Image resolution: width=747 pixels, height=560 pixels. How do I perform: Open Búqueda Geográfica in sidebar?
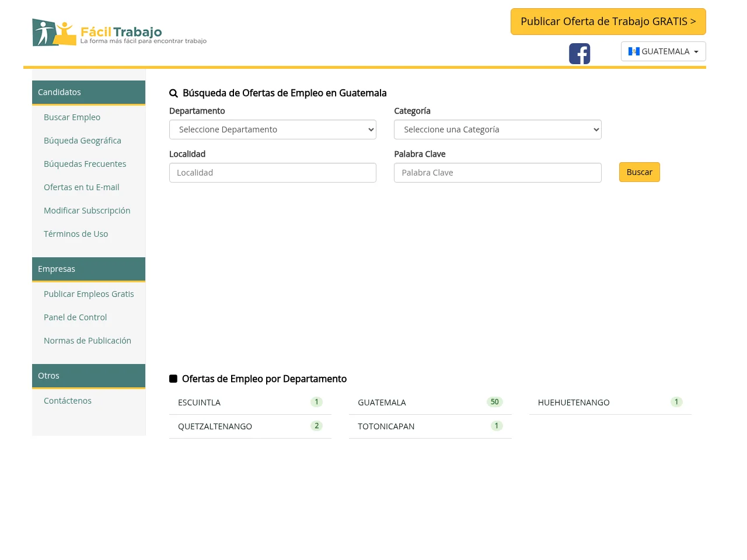pyautogui.click(x=82, y=141)
